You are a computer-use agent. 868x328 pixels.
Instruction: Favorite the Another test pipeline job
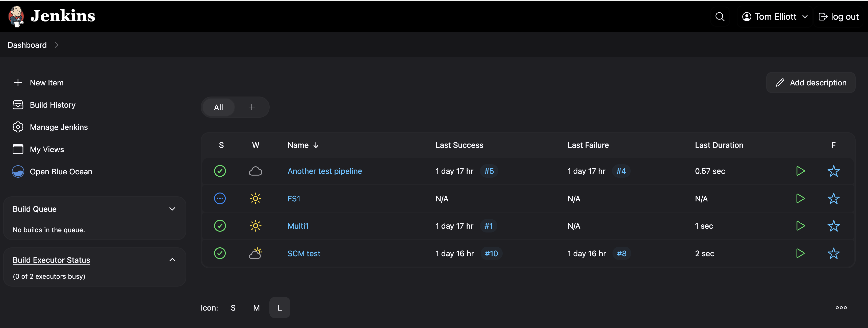pyautogui.click(x=834, y=171)
